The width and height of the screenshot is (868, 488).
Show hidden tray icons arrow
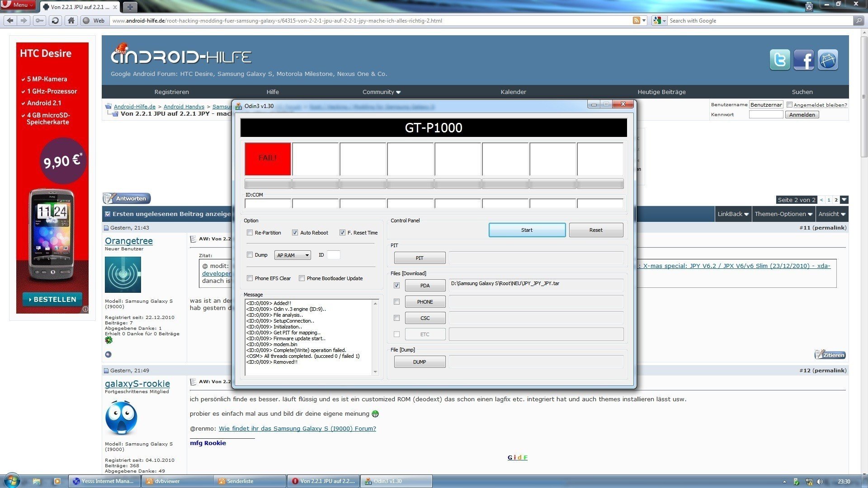point(784,482)
